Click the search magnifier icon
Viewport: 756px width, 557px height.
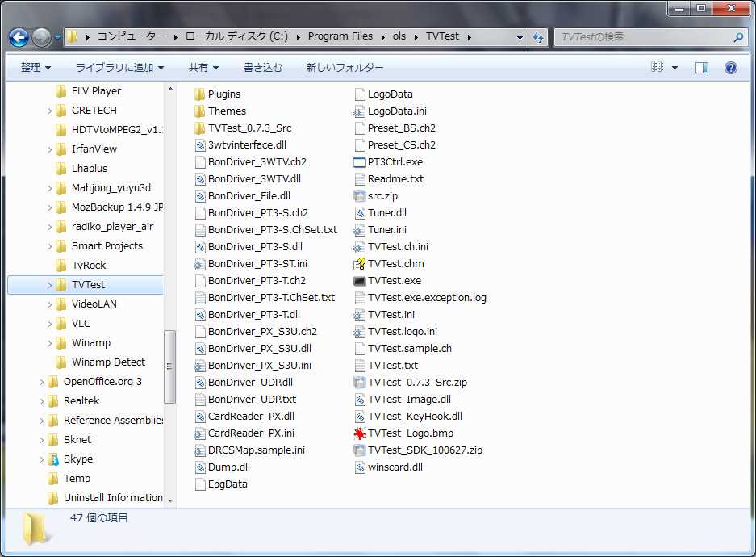click(x=738, y=36)
